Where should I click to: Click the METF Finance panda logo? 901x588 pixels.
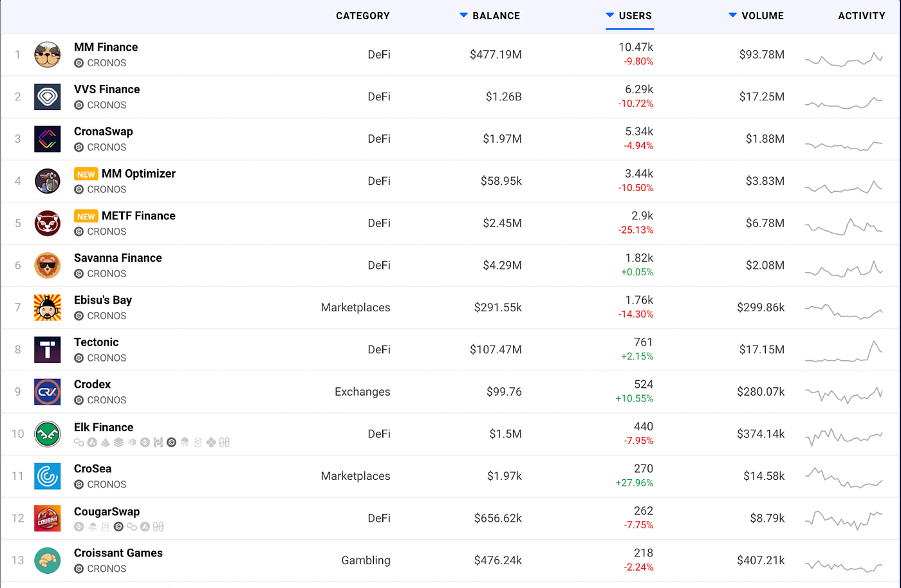click(x=48, y=223)
